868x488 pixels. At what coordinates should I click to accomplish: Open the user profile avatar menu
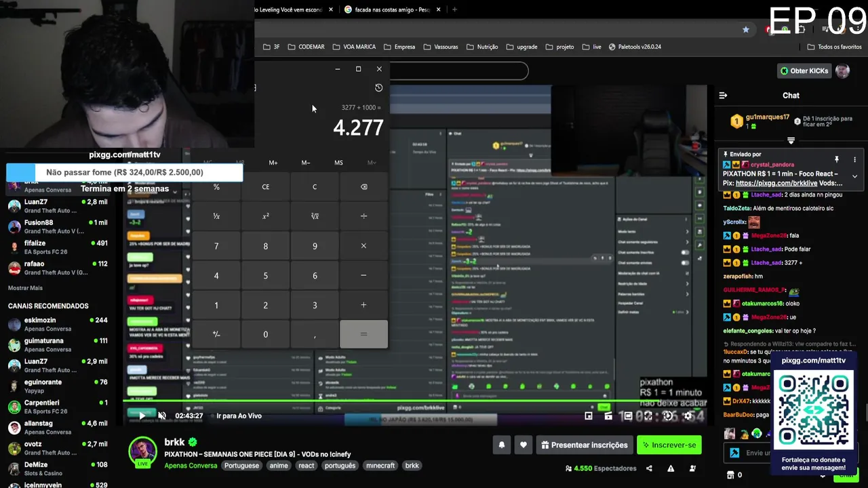click(842, 70)
